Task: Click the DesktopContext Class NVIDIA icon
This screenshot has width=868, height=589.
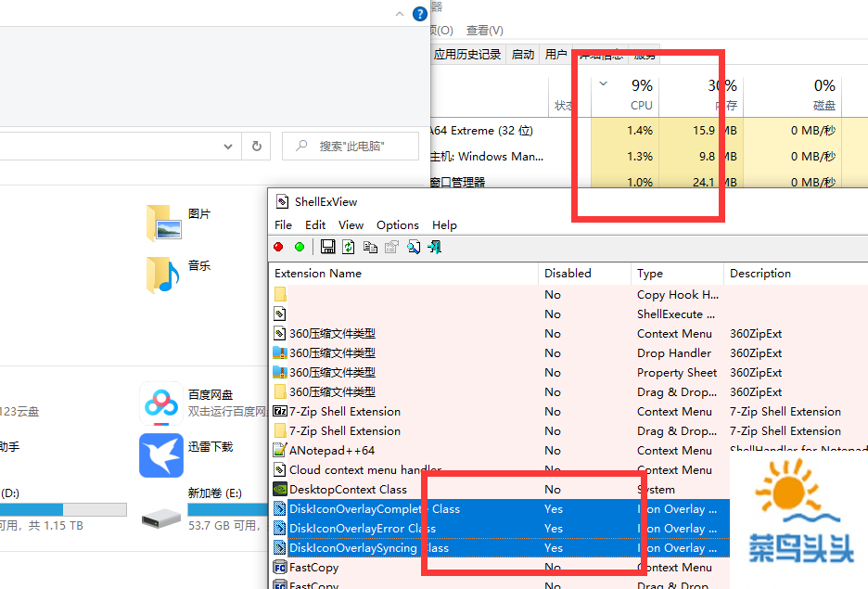Action: (x=281, y=490)
